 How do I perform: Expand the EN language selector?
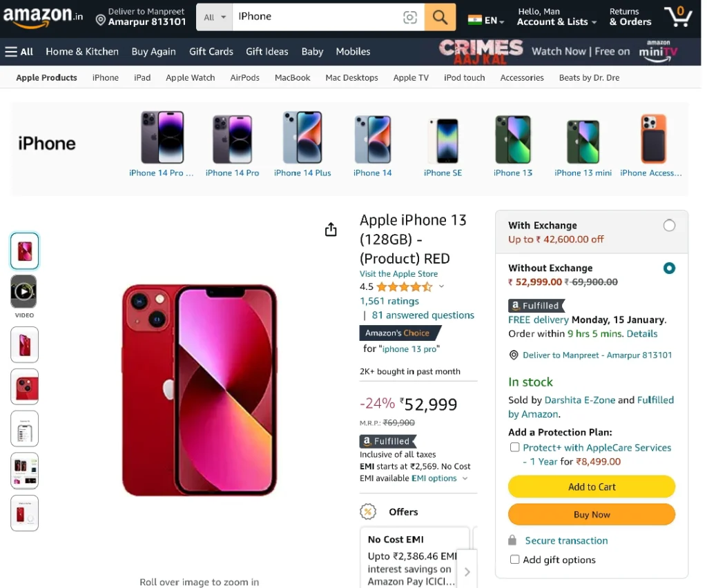pyautogui.click(x=486, y=20)
